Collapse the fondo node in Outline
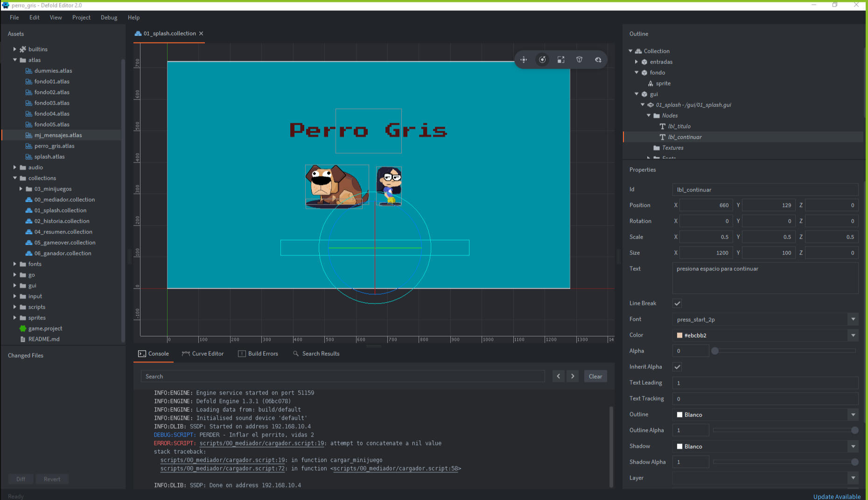This screenshot has width=868, height=500. [x=637, y=72]
